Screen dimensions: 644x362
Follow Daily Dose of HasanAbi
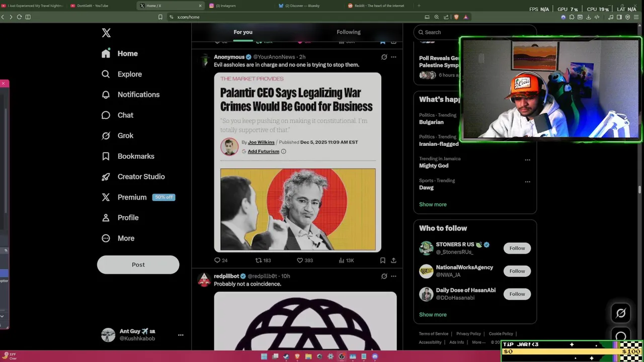pyautogui.click(x=517, y=294)
